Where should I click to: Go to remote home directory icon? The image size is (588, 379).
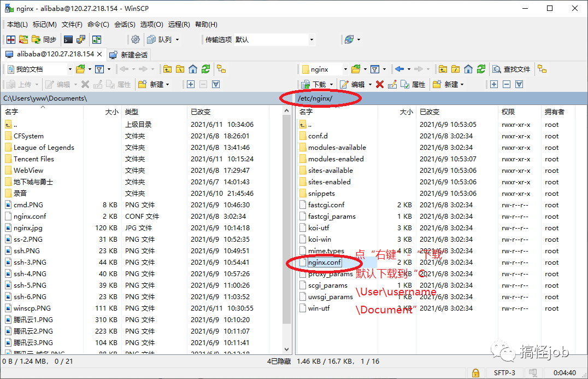(x=468, y=69)
